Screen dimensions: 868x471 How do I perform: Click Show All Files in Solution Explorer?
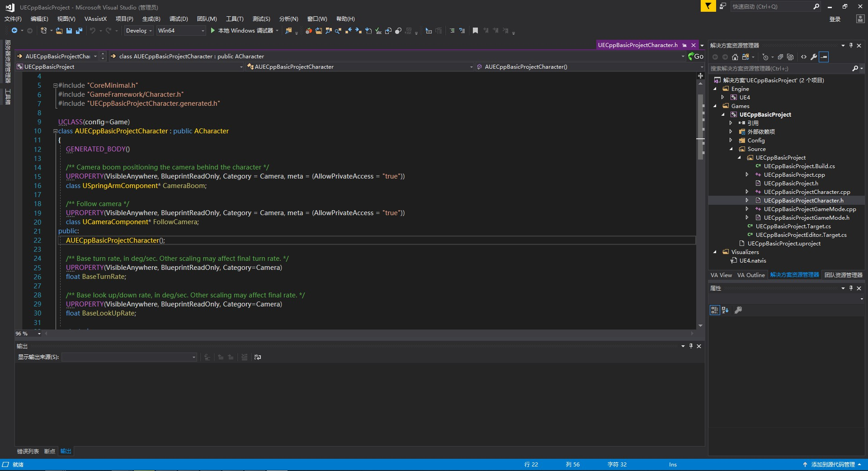pyautogui.click(x=790, y=57)
